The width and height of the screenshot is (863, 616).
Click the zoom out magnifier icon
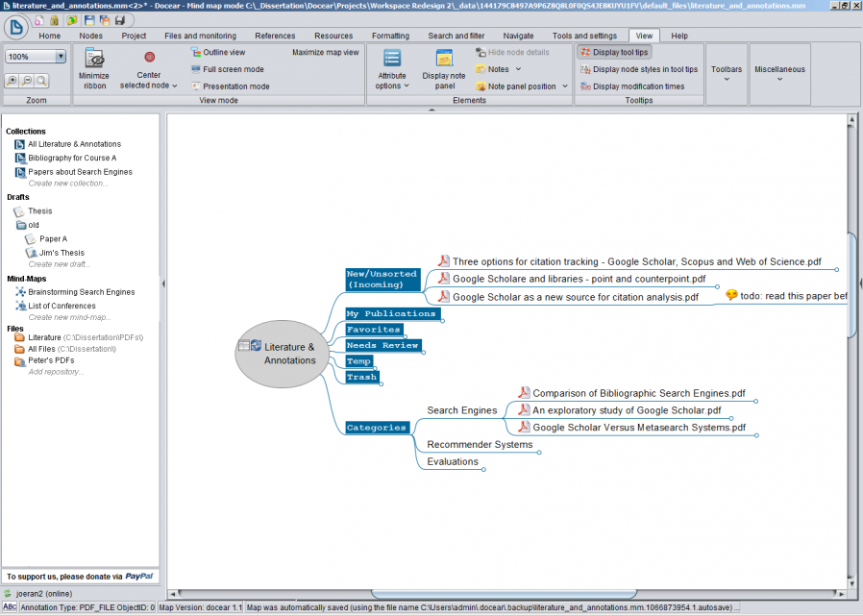[26, 81]
